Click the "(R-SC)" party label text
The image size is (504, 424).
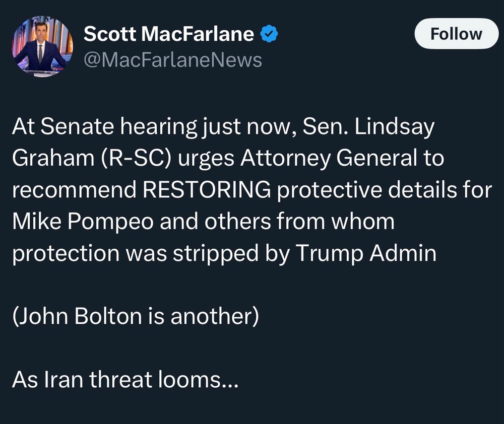136,158
